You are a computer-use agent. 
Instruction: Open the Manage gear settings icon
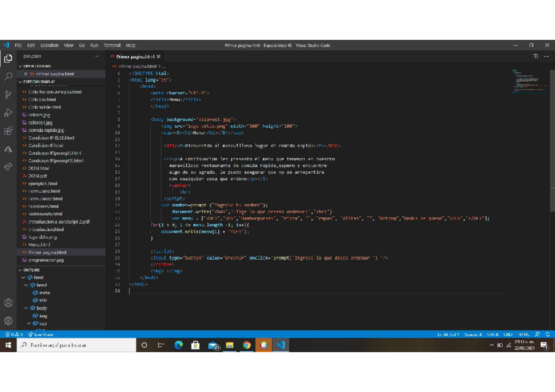tap(8, 321)
